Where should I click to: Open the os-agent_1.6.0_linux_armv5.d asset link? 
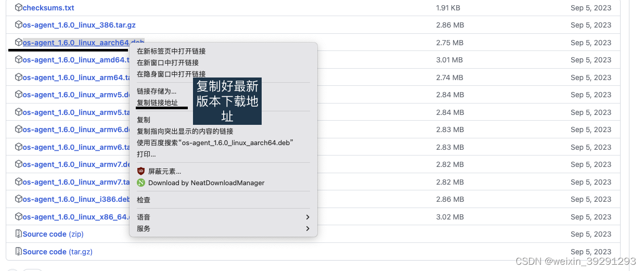(x=76, y=95)
